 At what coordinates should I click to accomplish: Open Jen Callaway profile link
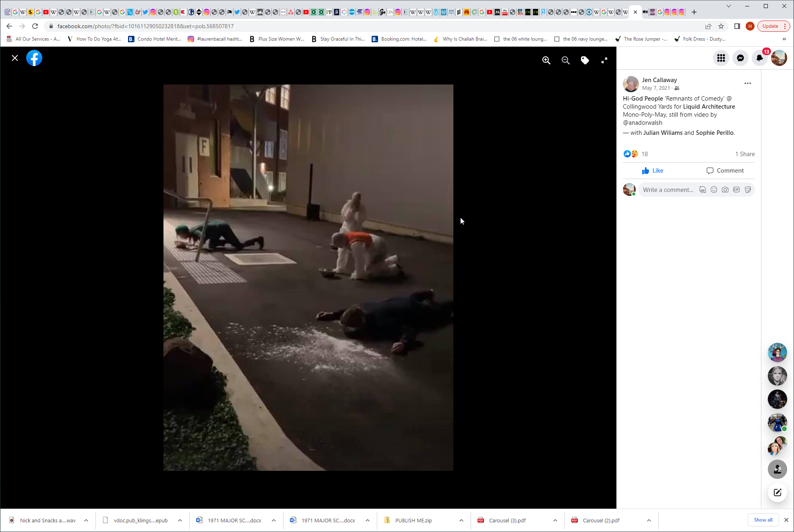660,80
